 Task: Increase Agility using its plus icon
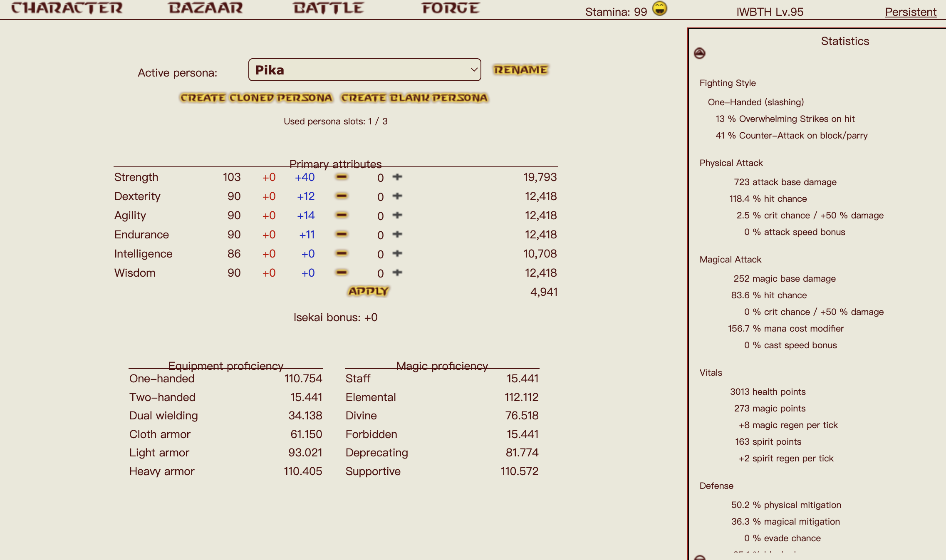[x=397, y=215]
